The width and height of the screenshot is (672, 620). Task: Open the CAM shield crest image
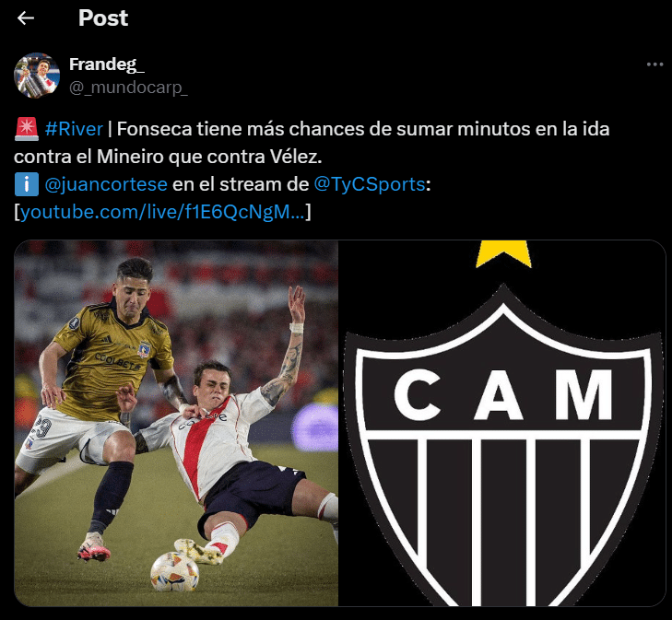tap(502, 423)
